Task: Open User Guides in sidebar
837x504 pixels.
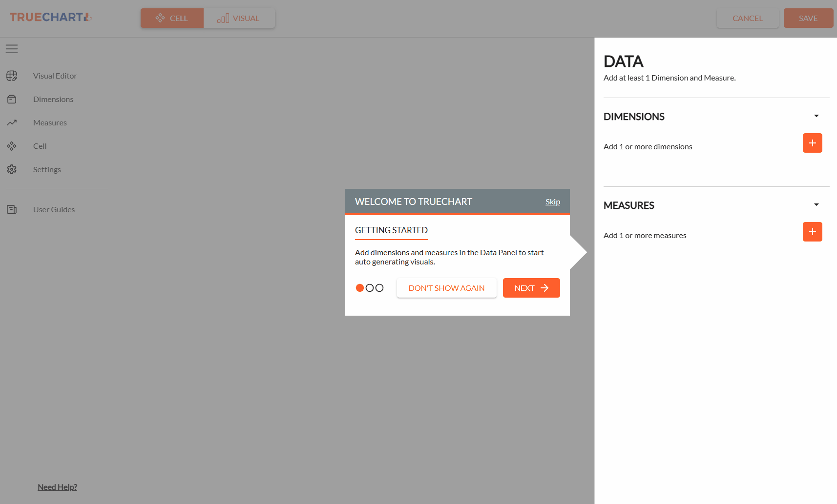Action: click(x=54, y=209)
